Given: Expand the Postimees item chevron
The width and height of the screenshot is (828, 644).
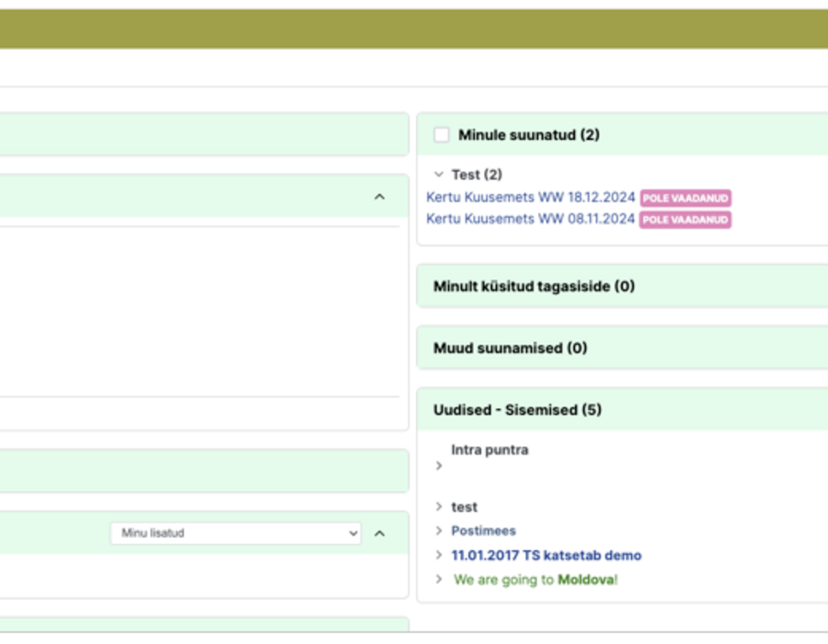Looking at the screenshot, I should [x=438, y=531].
